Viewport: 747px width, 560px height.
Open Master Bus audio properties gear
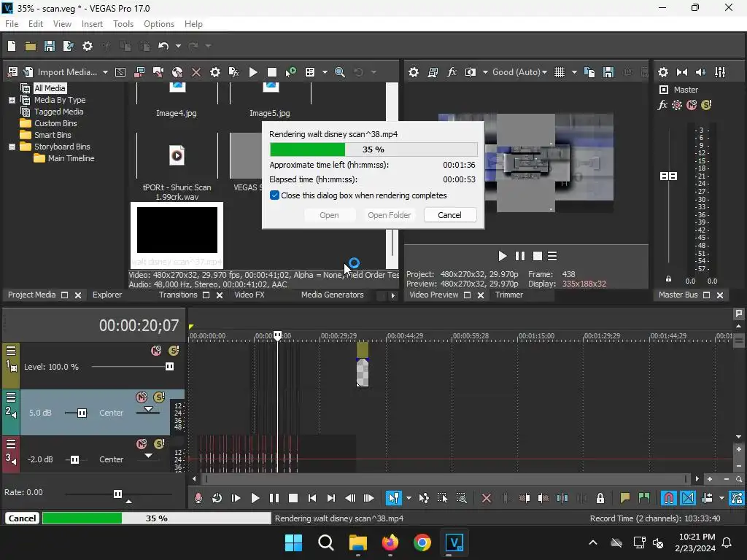pos(662,72)
